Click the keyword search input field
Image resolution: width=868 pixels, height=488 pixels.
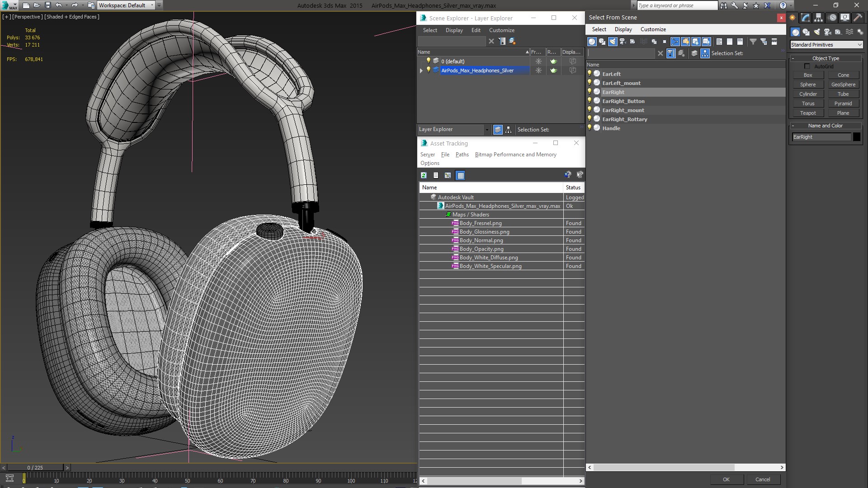coord(677,5)
